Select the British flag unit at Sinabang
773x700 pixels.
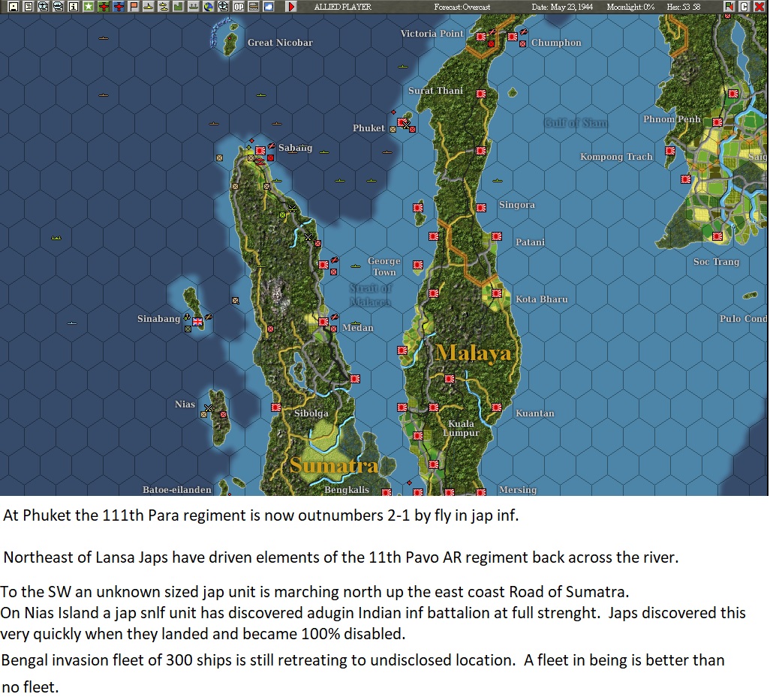click(197, 322)
